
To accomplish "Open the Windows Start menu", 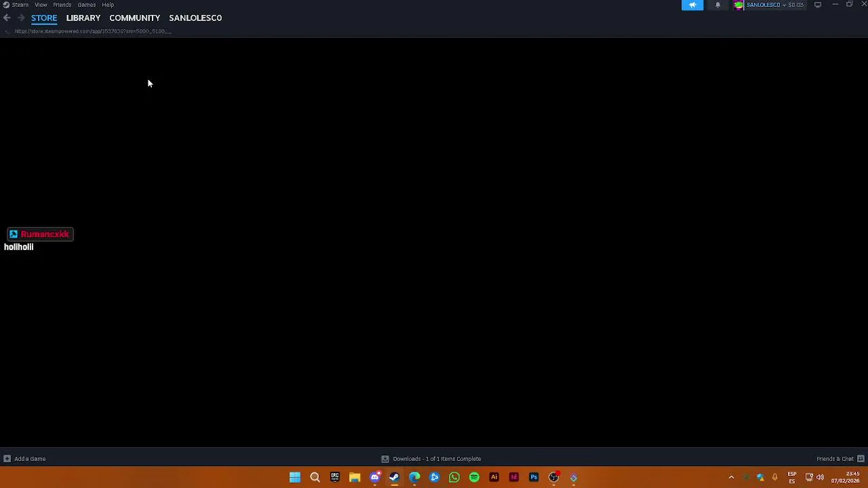I will (295, 478).
